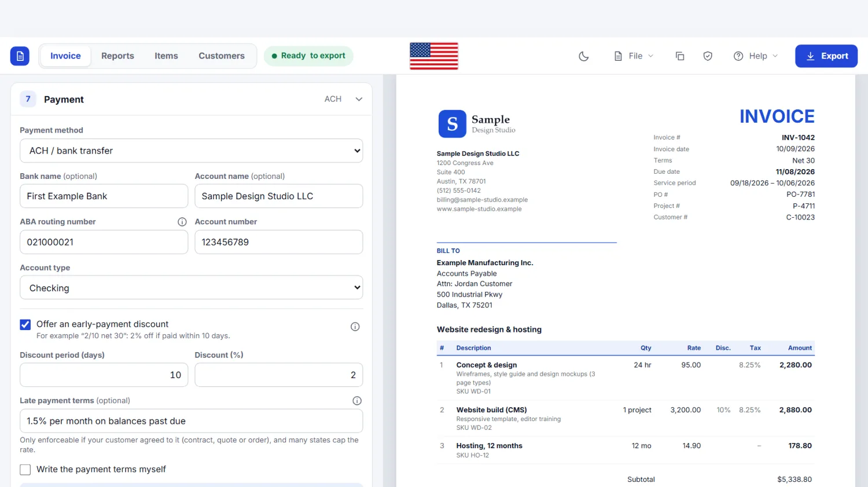Click the Bank name field

[x=104, y=196]
